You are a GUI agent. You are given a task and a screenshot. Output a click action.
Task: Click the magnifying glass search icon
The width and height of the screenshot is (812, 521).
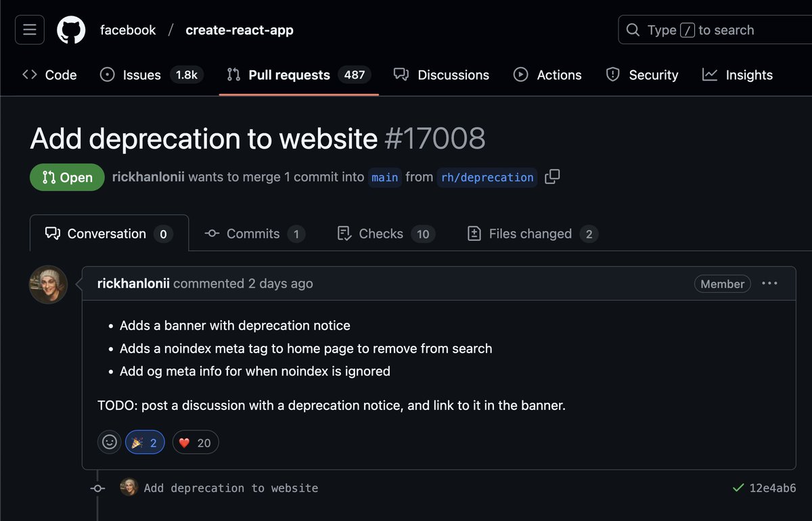click(x=633, y=30)
